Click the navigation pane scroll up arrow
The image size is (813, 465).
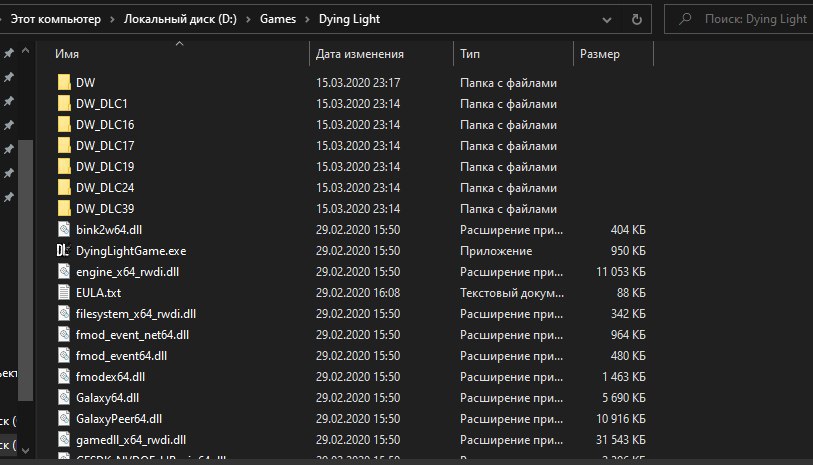point(25,51)
